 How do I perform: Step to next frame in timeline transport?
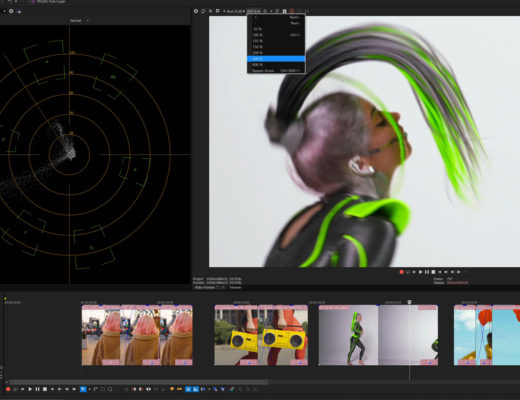(74, 389)
